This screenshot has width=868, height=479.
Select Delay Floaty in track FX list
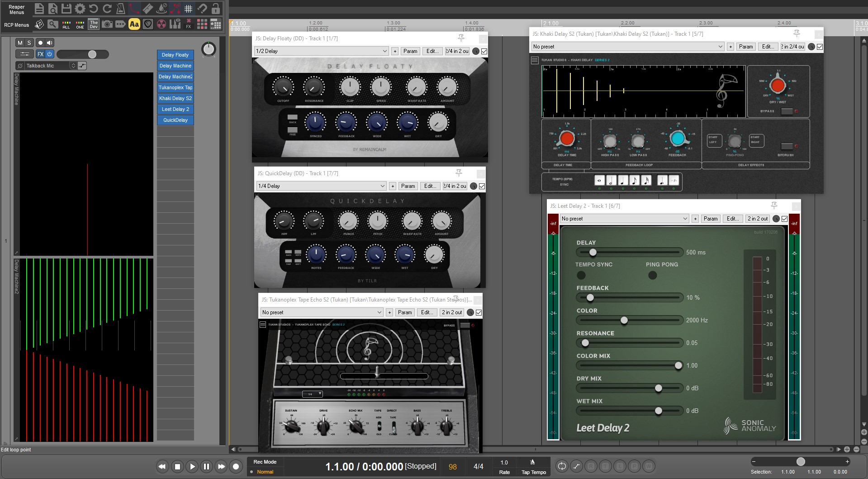[175, 55]
